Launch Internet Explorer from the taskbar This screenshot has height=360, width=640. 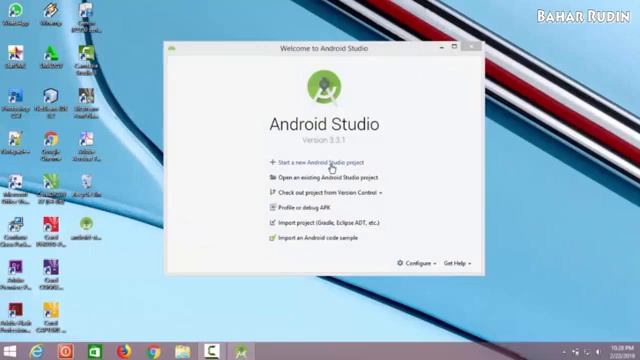click(36, 351)
